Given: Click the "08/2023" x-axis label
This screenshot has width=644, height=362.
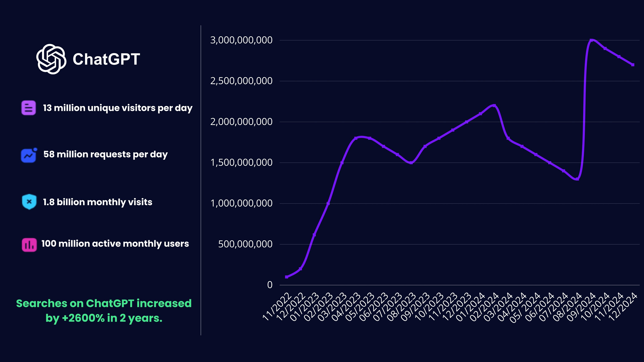Looking at the screenshot, I should 402,307.
